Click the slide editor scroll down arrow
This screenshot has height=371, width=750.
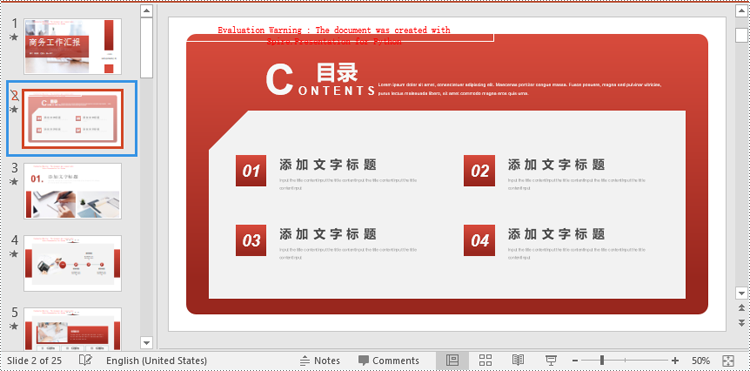pyautogui.click(x=741, y=293)
